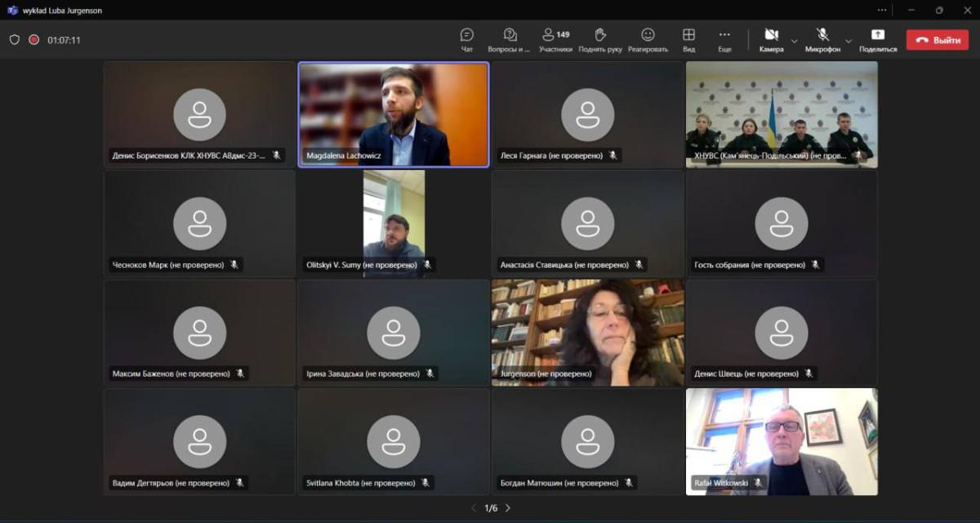Open the Chat panel
980x523 pixels.
pyautogui.click(x=467, y=39)
